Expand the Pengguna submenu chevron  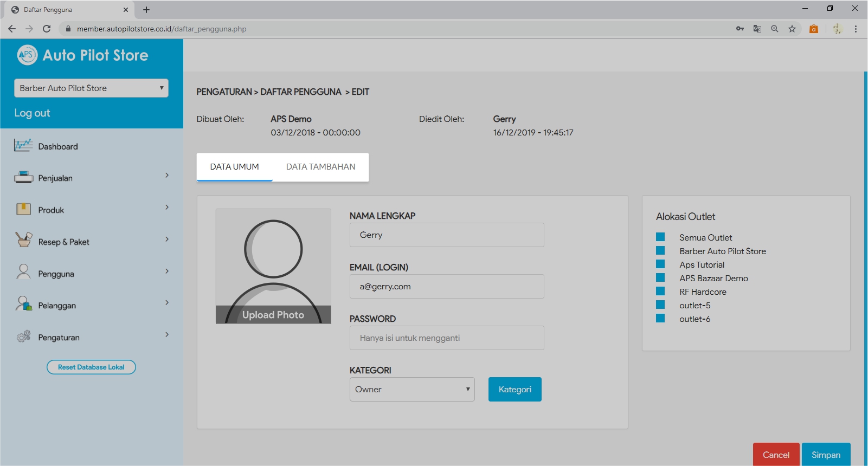click(167, 271)
